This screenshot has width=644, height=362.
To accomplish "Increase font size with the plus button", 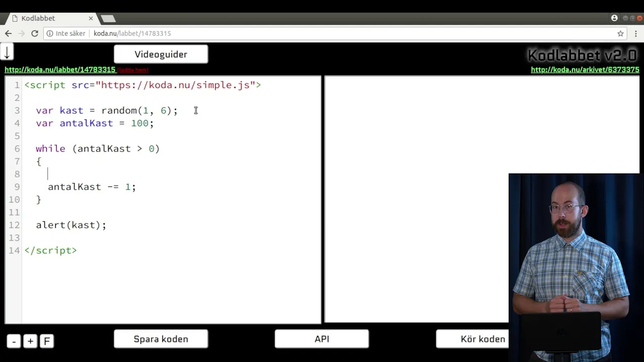I will point(30,341).
